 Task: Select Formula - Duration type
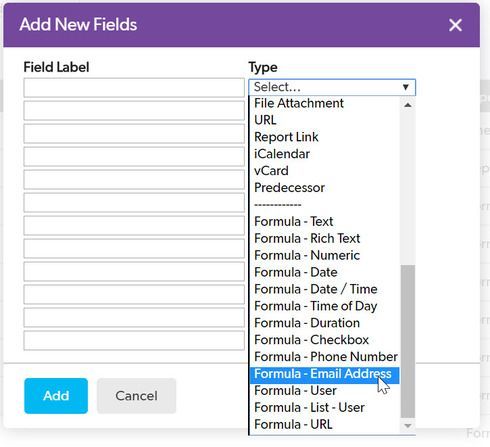[x=307, y=323]
